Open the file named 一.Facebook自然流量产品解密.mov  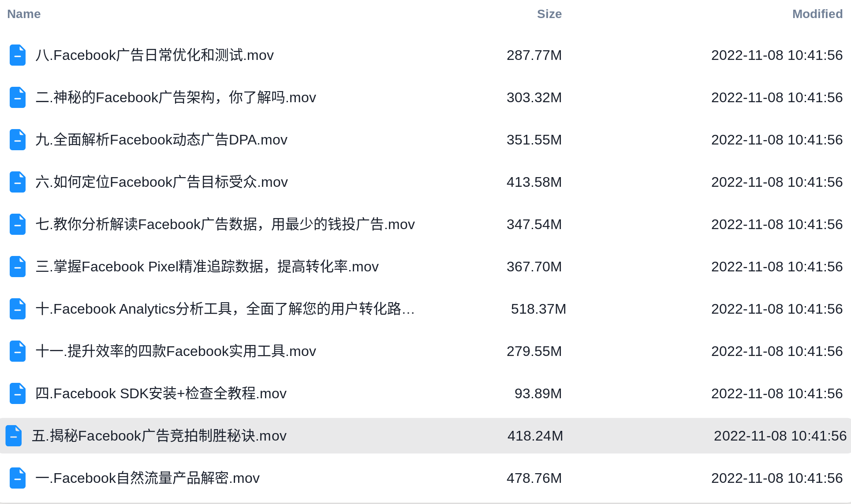coord(148,478)
